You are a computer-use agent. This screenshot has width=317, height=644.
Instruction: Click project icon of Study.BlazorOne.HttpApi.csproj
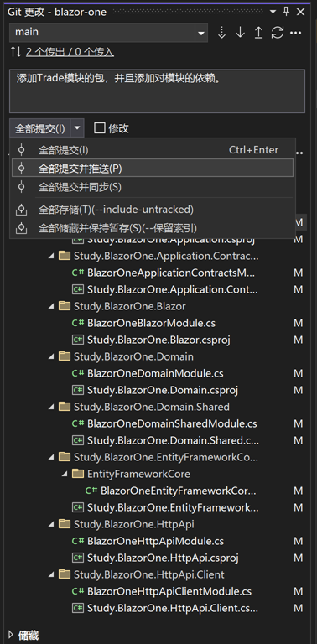78,558
